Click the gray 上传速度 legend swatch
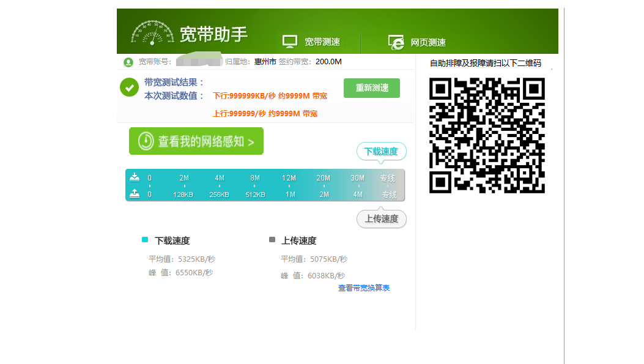This screenshot has width=644, height=364. click(x=272, y=240)
